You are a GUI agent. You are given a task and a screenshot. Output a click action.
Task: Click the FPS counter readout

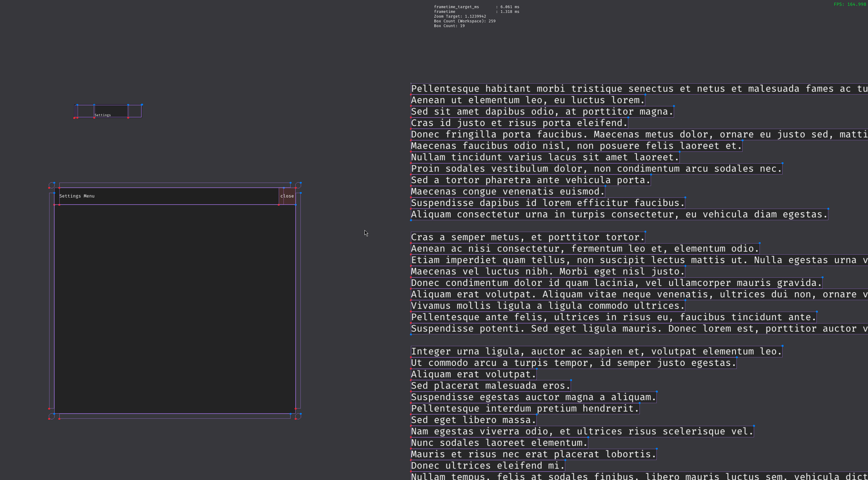(850, 4)
